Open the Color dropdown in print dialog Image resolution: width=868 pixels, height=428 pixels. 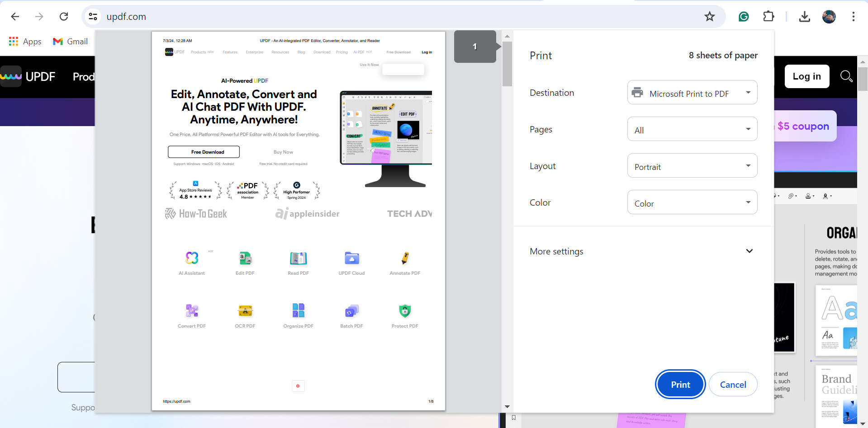[x=692, y=202]
